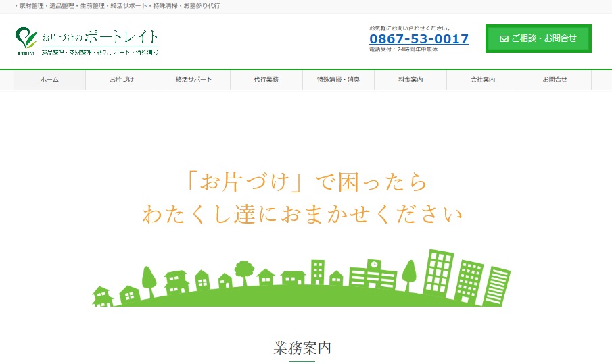Click the 「お片づけ」で困ったら headline
The width and height of the screenshot is (612, 364).
(306, 182)
